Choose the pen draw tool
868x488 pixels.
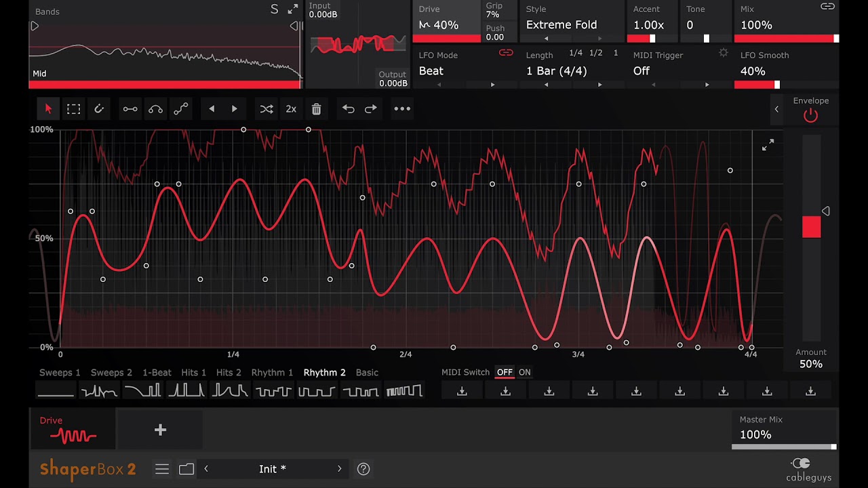click(x=99, y=108)
